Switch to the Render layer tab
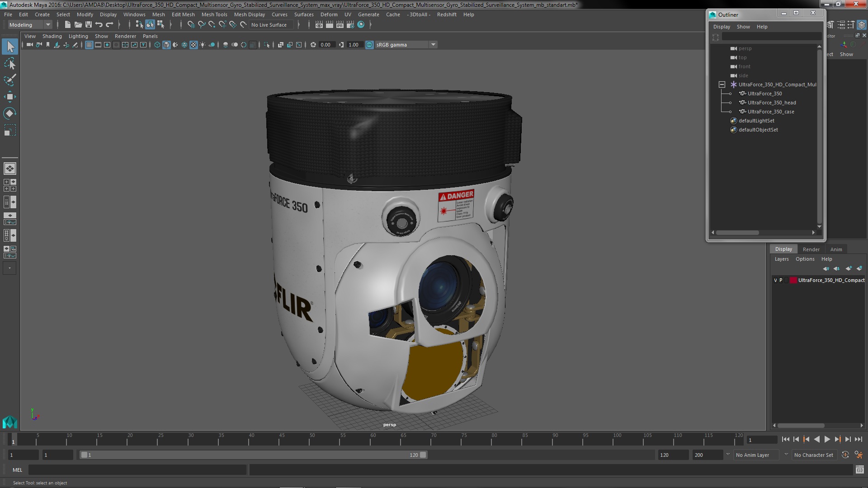 pyautogui.click(x=811, y=249)
